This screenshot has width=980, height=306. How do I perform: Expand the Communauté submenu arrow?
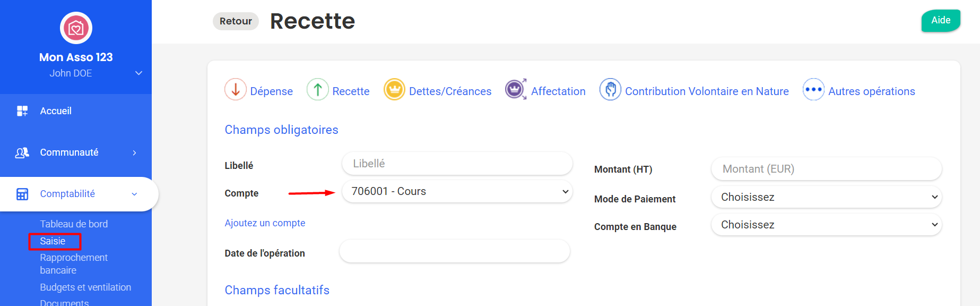tap(135, 153)
